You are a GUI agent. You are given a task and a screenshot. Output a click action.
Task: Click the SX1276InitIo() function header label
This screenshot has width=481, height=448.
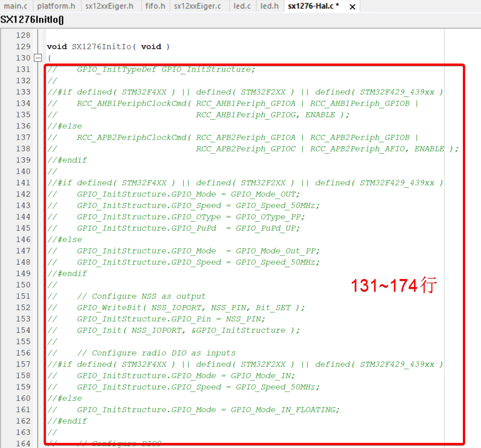click(32, 19)
